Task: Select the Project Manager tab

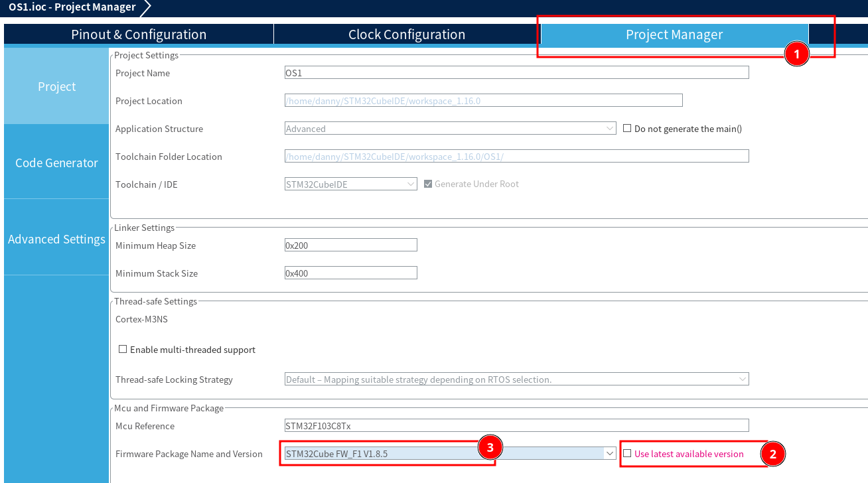Action: click(674, 34)
